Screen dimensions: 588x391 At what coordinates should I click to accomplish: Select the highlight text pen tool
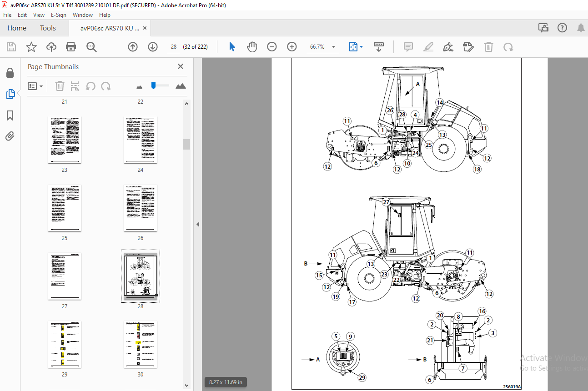(x=428, y=47)
